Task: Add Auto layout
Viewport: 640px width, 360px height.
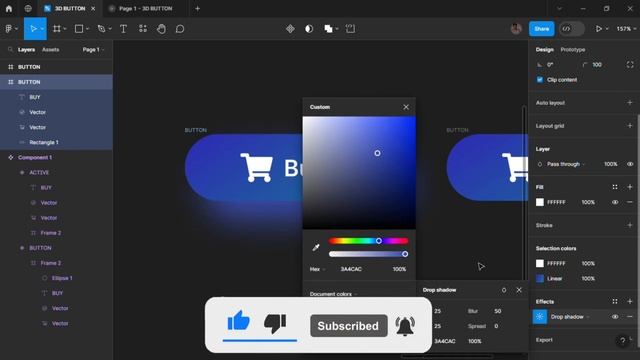Action: [x=630, y=103]
